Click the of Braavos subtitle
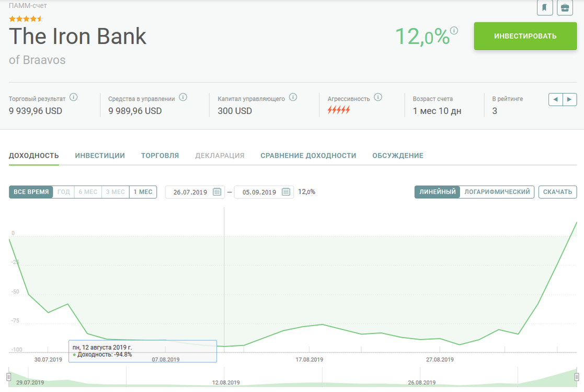Image resolution: width=584 pixels, height=392 pixels. tap(37, 60)
